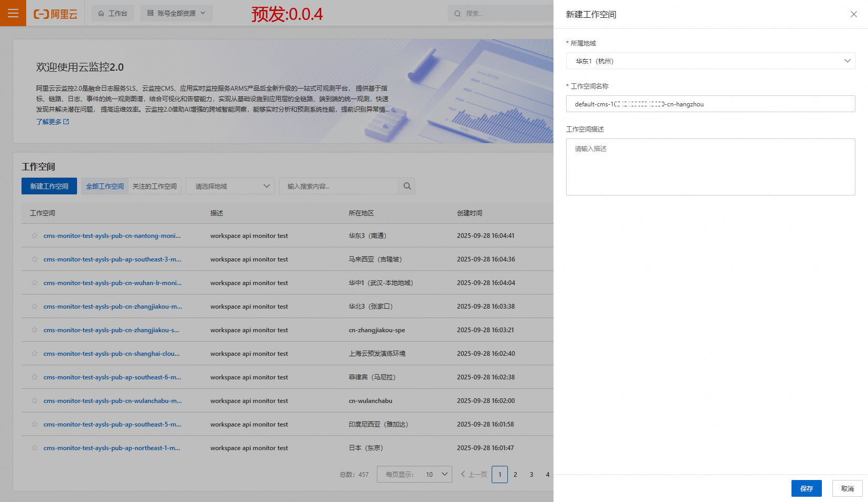The image size is (868, 502).
Task: Expand the 请选择地域 region filter
Action: tap(230, 186)
